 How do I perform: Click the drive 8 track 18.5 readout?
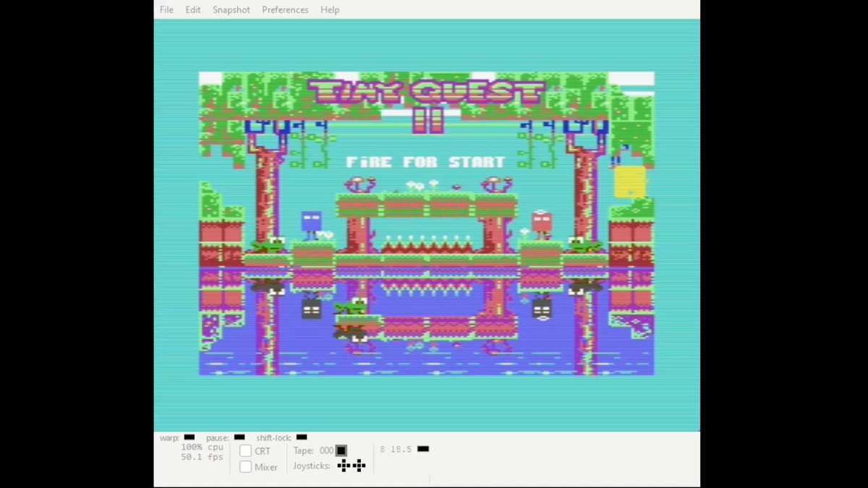point(401,449)
